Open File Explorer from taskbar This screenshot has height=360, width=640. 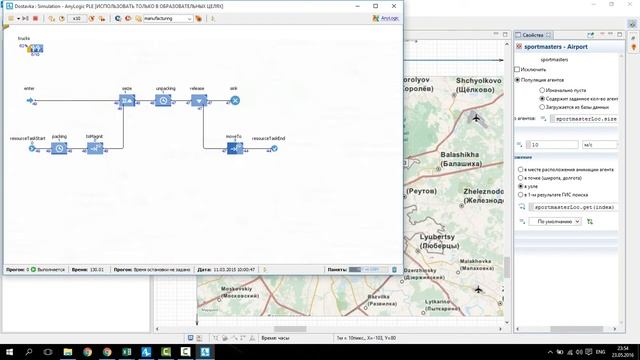click(68, 352)
